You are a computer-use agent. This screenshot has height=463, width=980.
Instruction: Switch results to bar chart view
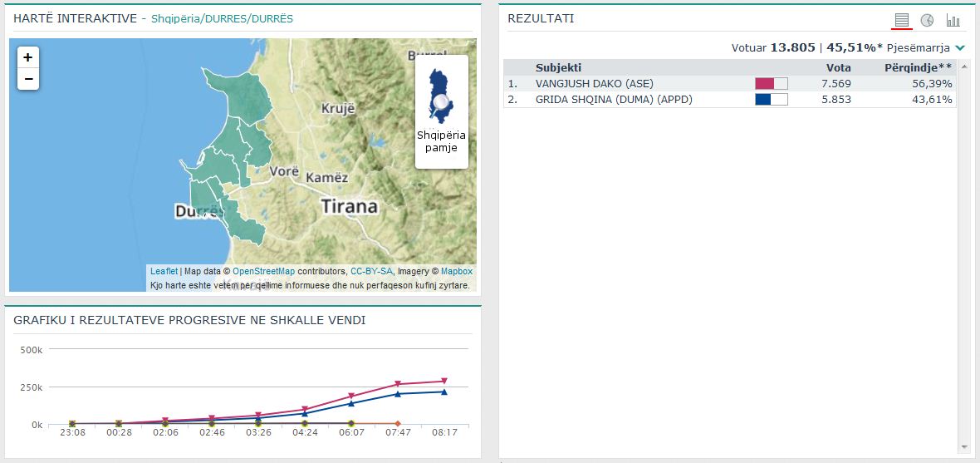(x=953, y=20)
